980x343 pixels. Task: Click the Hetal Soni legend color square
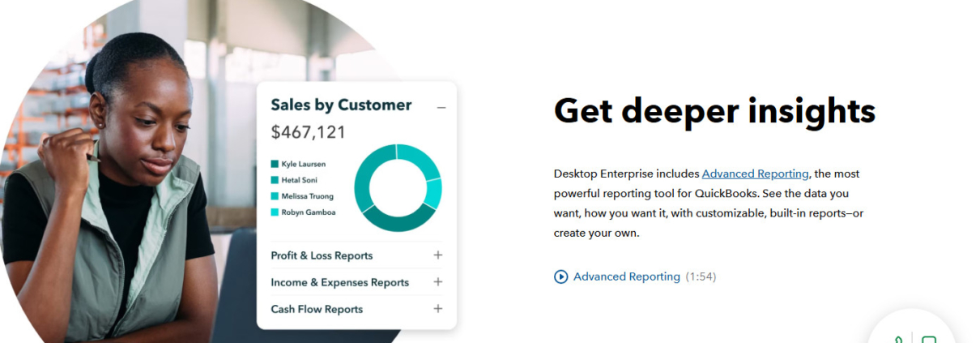pyautogui.click(x=275, y=180)
